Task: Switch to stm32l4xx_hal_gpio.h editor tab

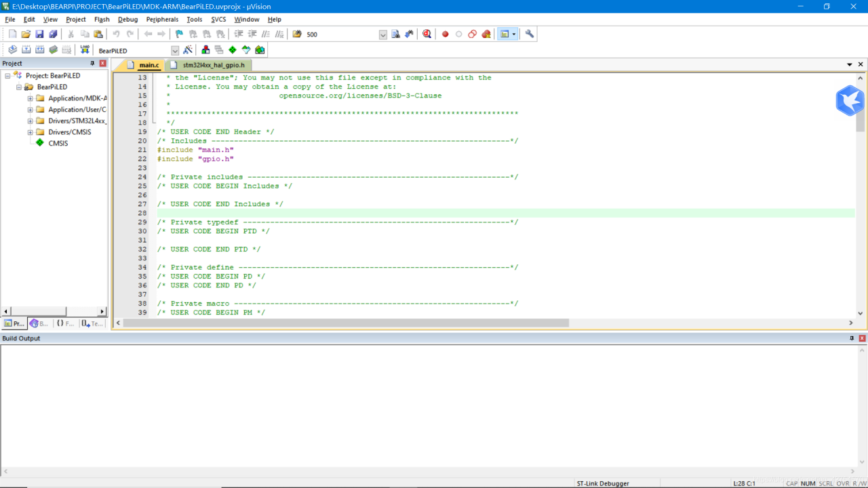Action: click(213, 65)
